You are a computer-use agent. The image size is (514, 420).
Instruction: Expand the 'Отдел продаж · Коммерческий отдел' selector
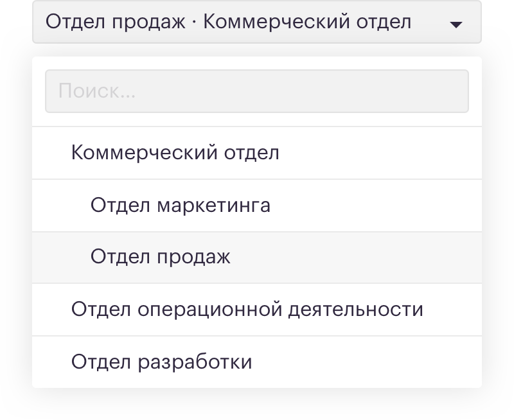tap(257, 24)
